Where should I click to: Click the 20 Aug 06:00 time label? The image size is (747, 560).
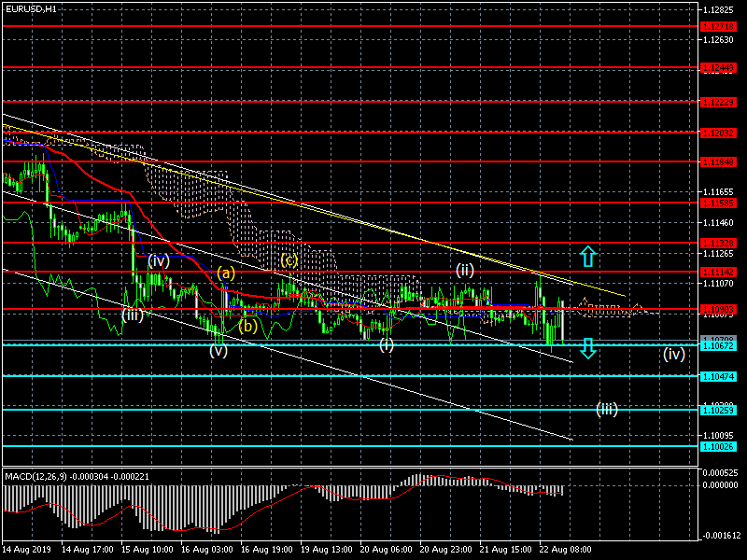387,550
